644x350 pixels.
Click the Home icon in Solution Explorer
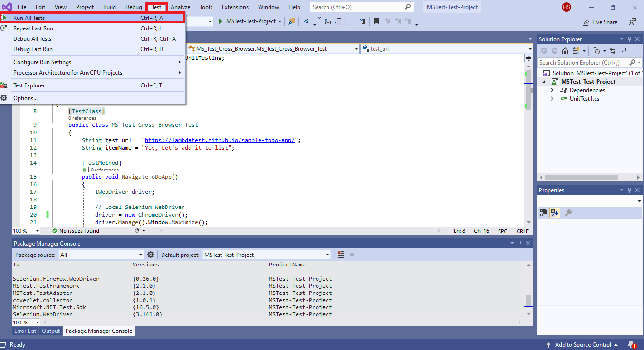tap(565, 51)
